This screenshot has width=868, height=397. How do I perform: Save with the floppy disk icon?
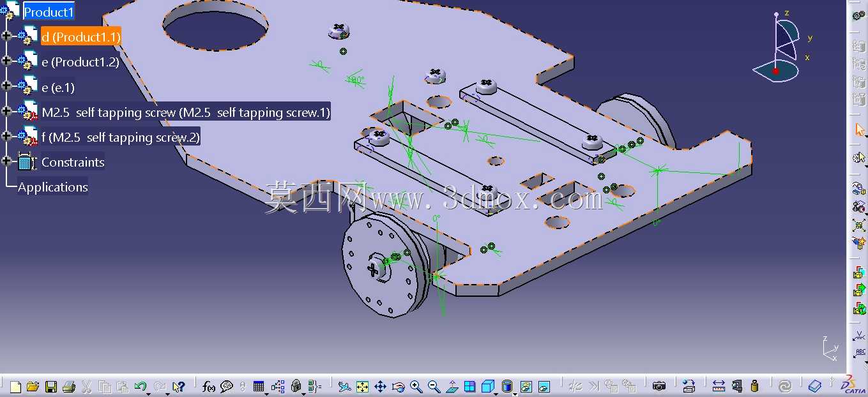(x=51, y=386)
